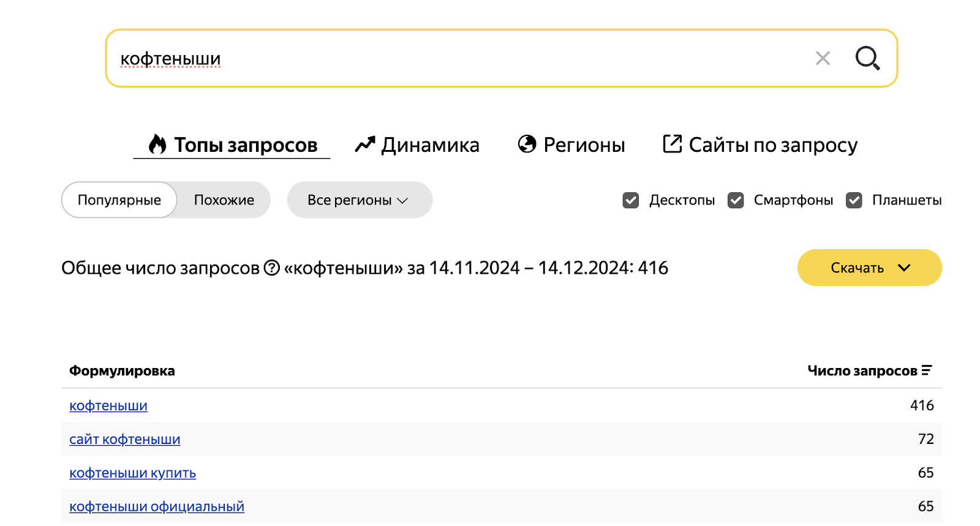Click the value 72 in the table
Image resolution: width=980 pixels, height=526 pixels.
coord(926,439)
